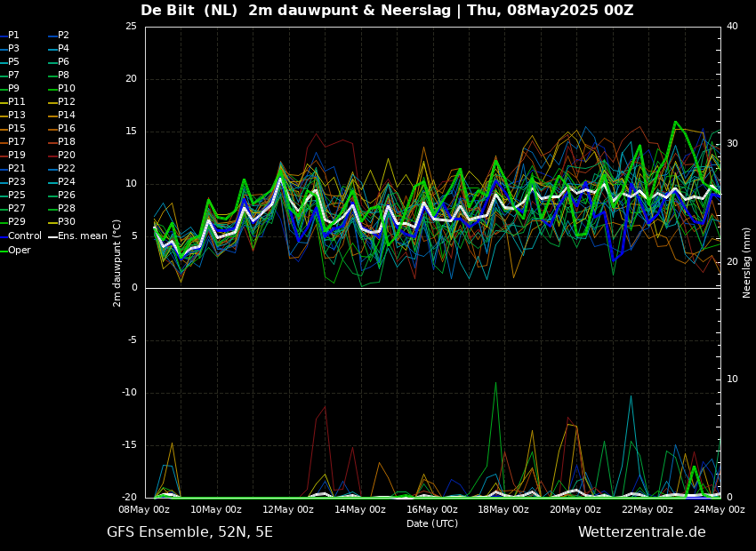Click the 25 dew point axis value
This screenshot has height=551, width=756.
click(x=131, y=26)
